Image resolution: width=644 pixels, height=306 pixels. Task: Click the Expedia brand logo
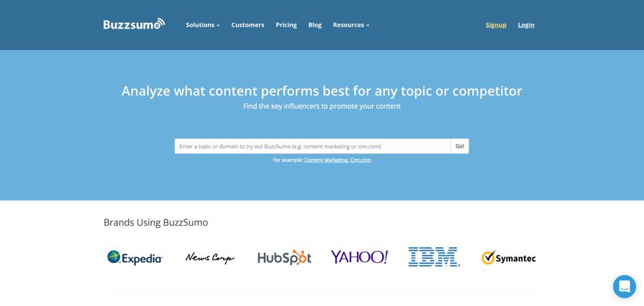tap(135, 258)
